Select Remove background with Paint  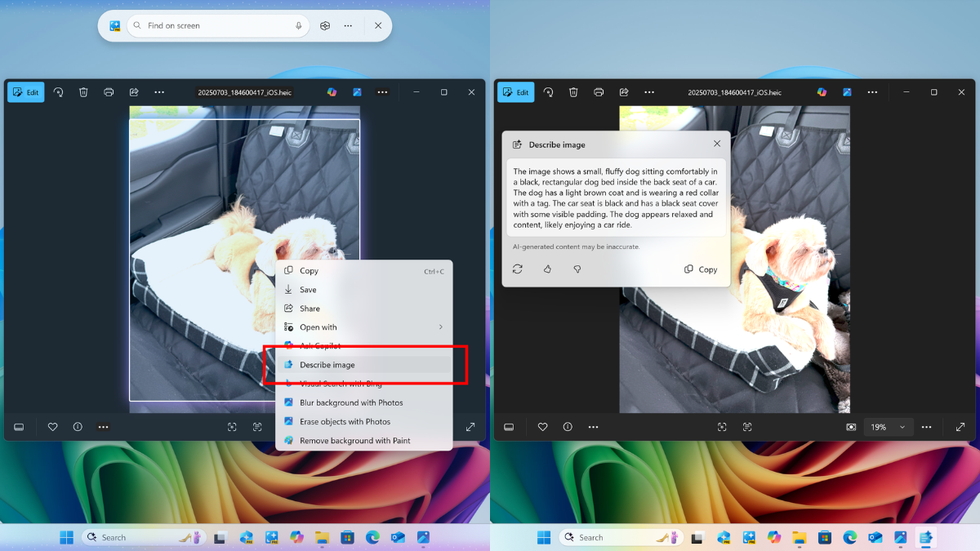(x=364, y=441)
